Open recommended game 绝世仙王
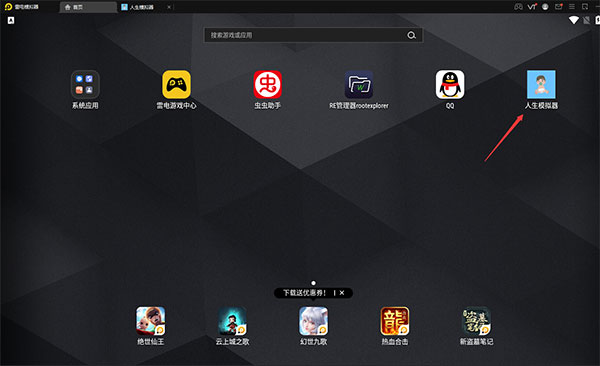600x366 pixels. click(x=150, y=321)
